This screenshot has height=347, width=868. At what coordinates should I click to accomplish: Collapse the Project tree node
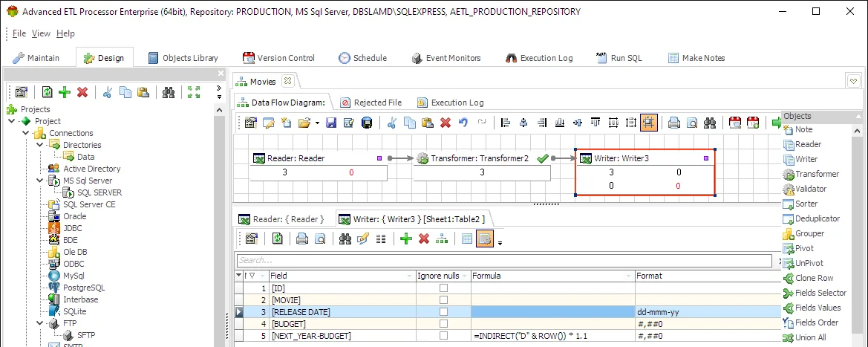[12, 121]
